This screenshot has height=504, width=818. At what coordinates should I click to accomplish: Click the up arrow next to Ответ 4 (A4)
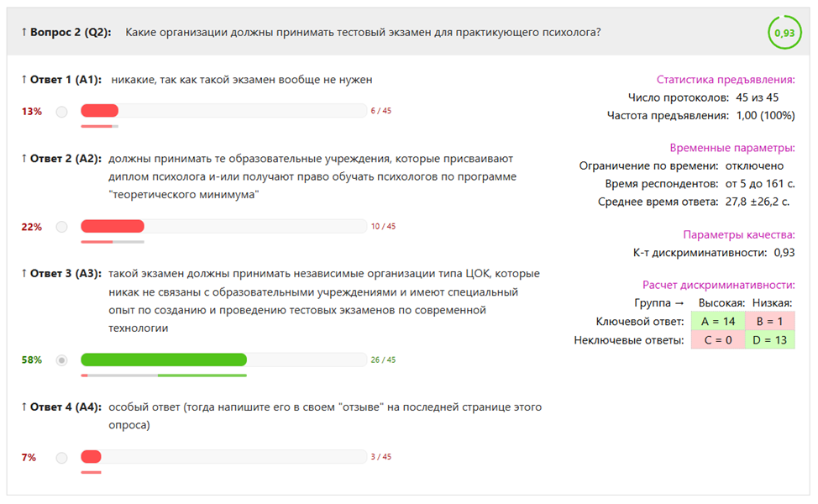click(x=24, y=407)
